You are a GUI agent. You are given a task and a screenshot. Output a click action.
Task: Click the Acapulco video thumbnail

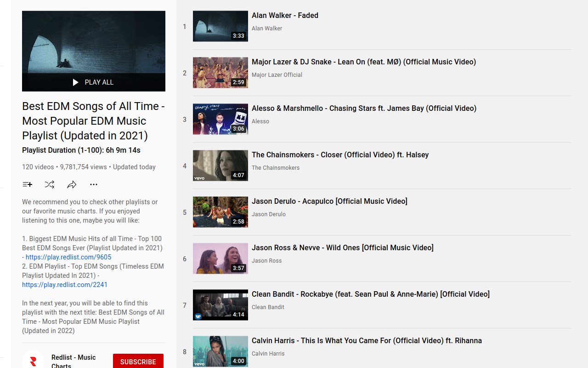click(x=220, y=212)
